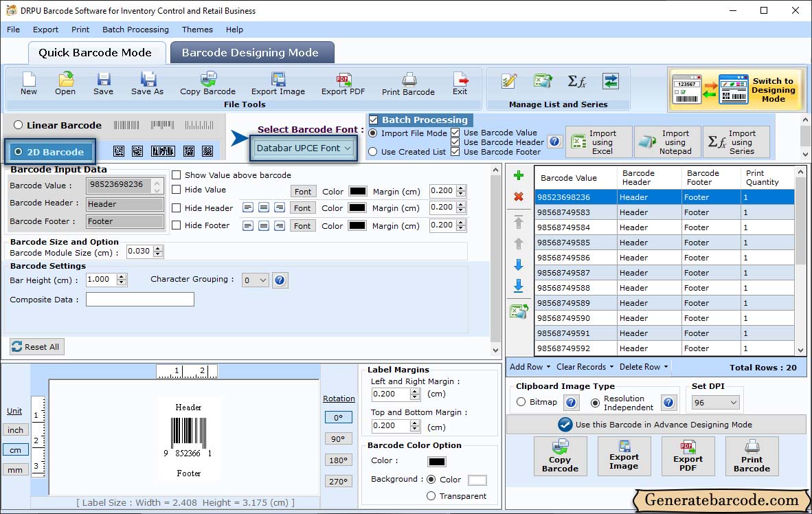This screenshot has width=812, height=514.
Task: Open the Export menu
Action: coord(45,30)
